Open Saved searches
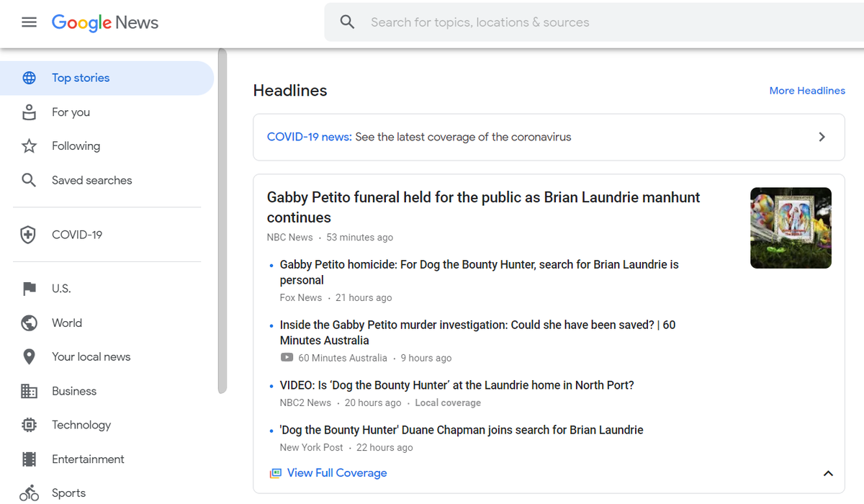 click(x=107, y=180)
